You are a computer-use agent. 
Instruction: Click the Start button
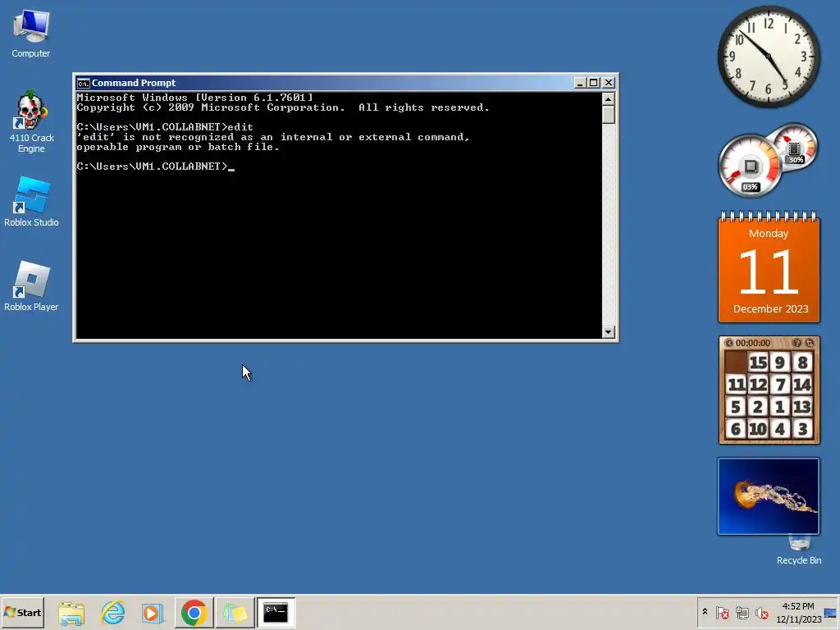(x=22, y=612)
